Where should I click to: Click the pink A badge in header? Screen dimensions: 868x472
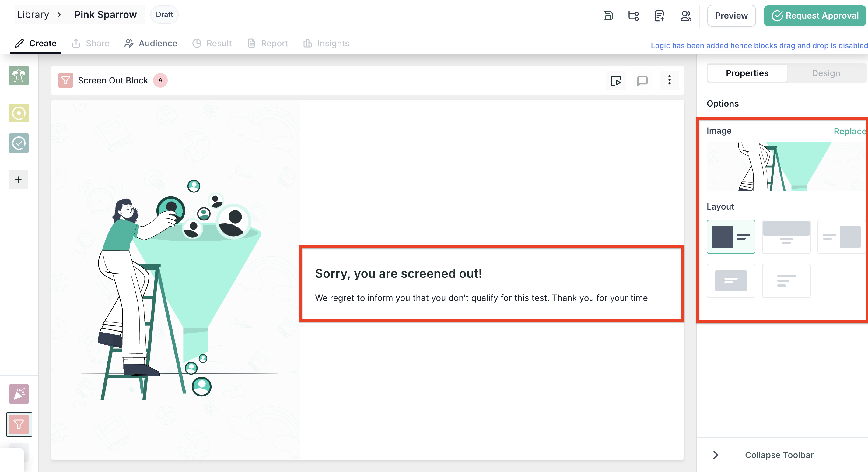pyautogui.click(x=160, y=80)
